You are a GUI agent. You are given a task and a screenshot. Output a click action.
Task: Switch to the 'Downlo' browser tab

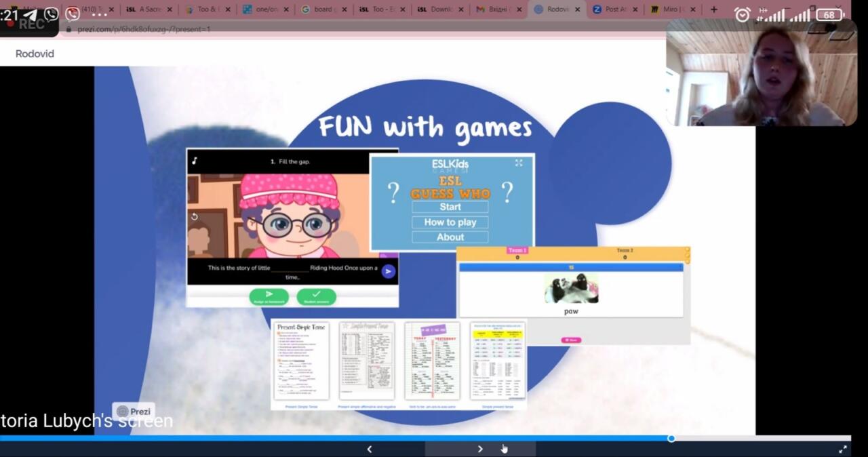pos(440,9)
